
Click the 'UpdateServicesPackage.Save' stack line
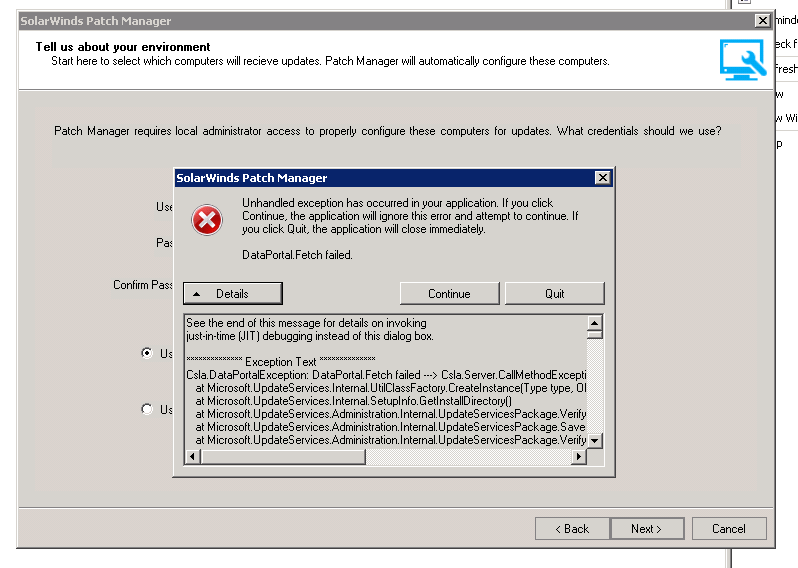[390, 427]
